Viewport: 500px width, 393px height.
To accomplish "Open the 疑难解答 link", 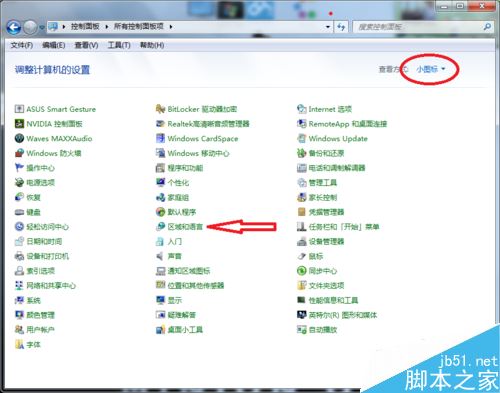I will (x=182, y=315).
